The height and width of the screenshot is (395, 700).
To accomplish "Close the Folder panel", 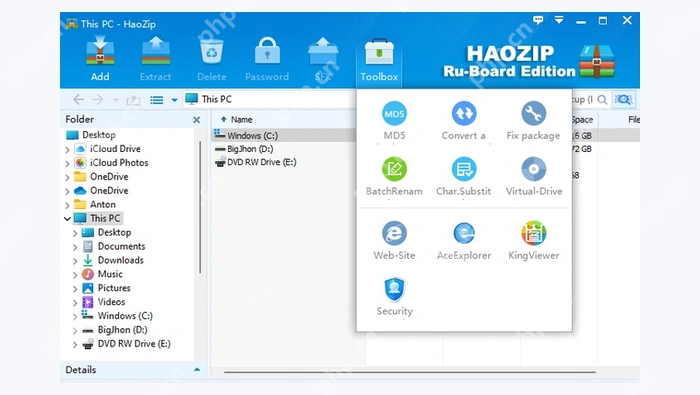I will click(196, 120).
